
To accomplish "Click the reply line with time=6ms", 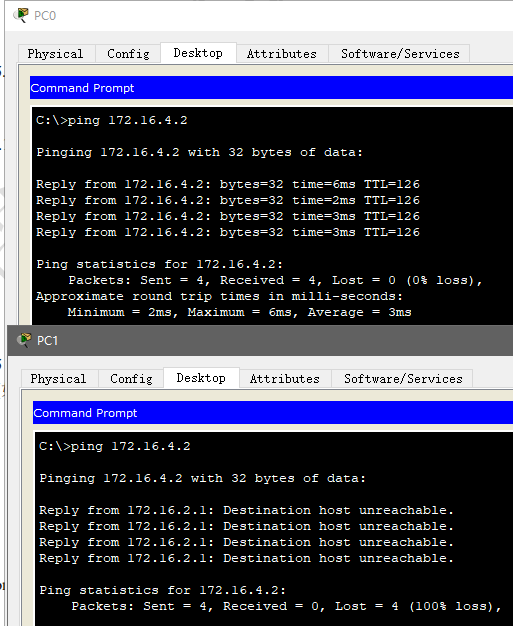I will pyautogui.click(x=228, y=184).
